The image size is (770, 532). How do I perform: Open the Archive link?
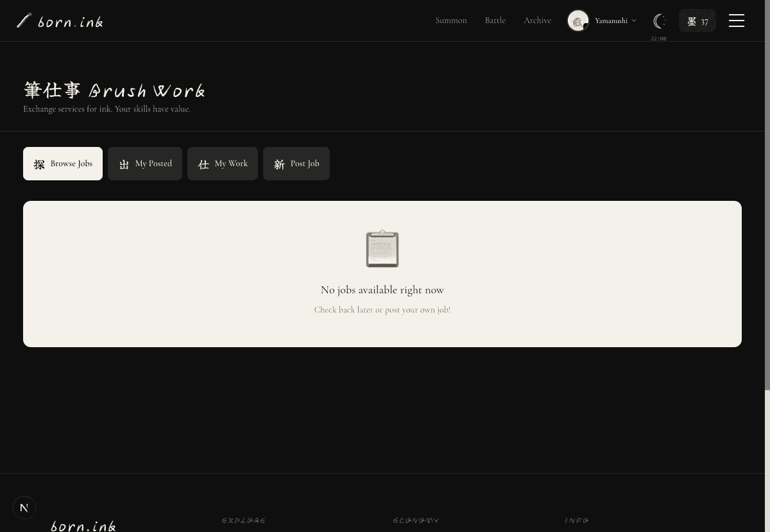coord(537,21)
